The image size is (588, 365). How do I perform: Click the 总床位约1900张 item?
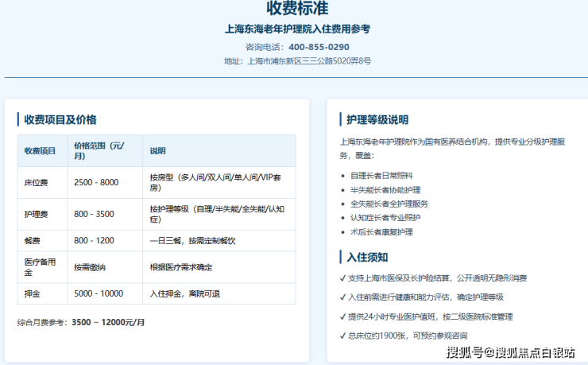(x=404, y=336)
